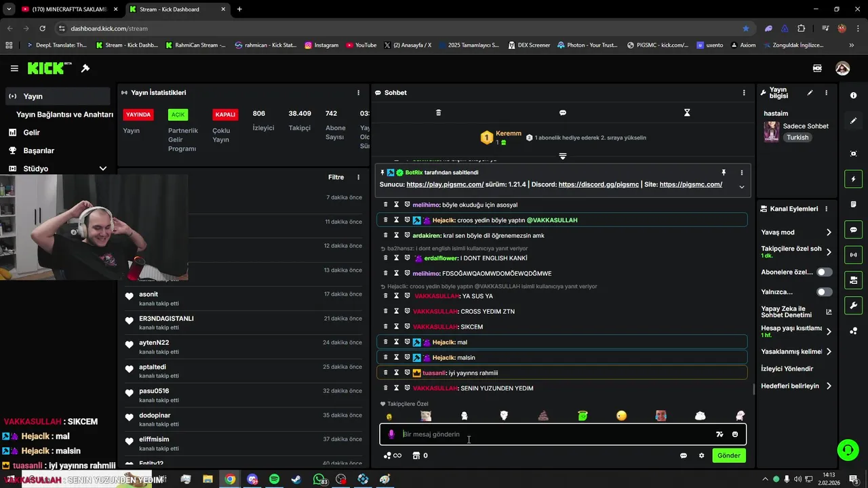
Task: Expand Hesap yaşı kısıtlaması arrow
Action: (829, 331)
